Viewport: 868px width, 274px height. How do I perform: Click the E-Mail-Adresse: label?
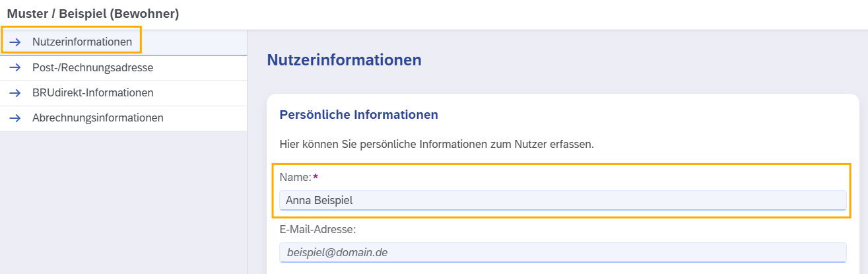point(317,229)
